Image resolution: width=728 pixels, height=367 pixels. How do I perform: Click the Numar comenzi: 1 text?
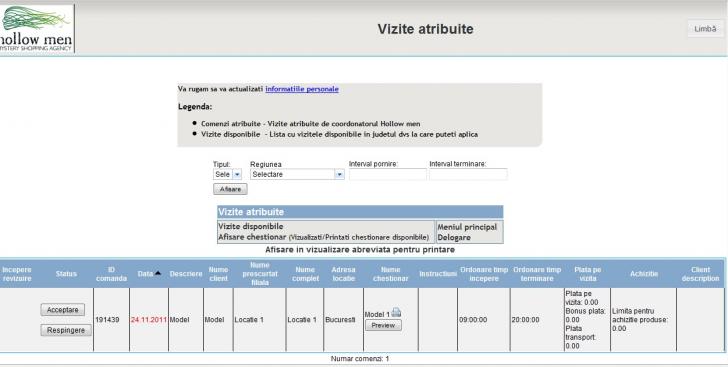(x=360, y=359)
